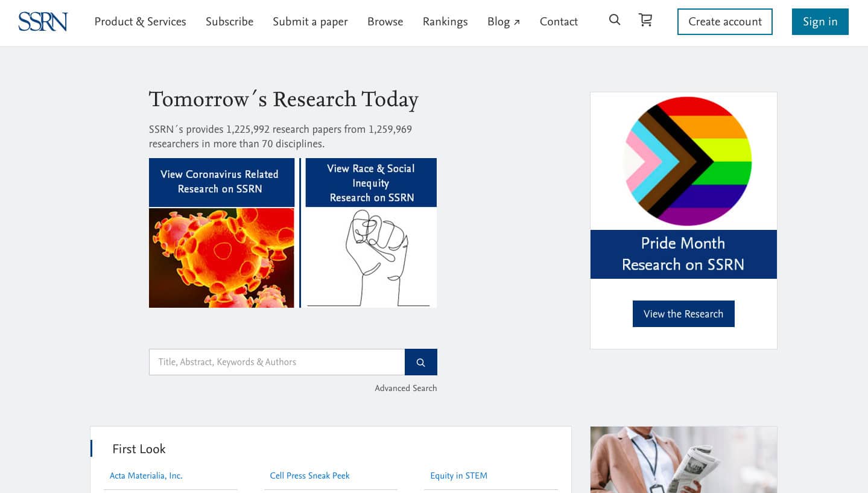
Task: Click the SSRN logo
Action: (43, 22)
